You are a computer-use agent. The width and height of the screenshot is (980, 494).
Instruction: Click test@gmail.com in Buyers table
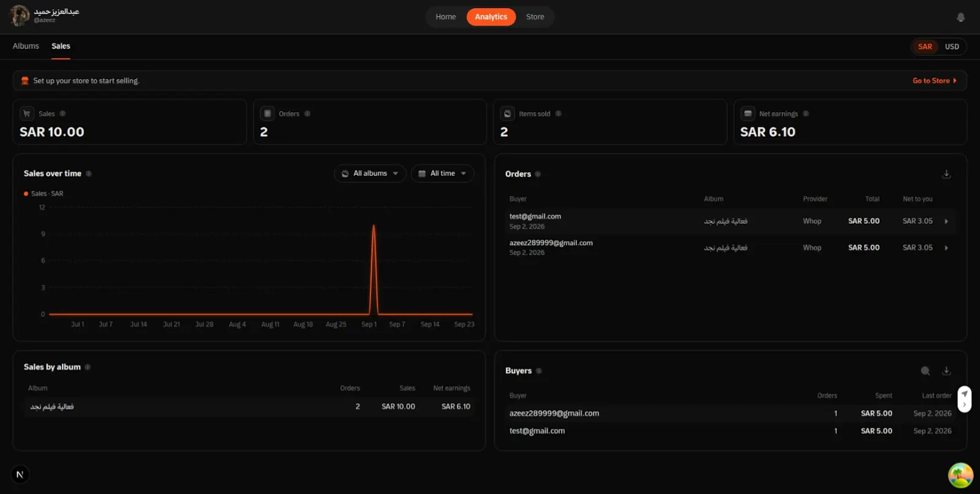[537, 431]
